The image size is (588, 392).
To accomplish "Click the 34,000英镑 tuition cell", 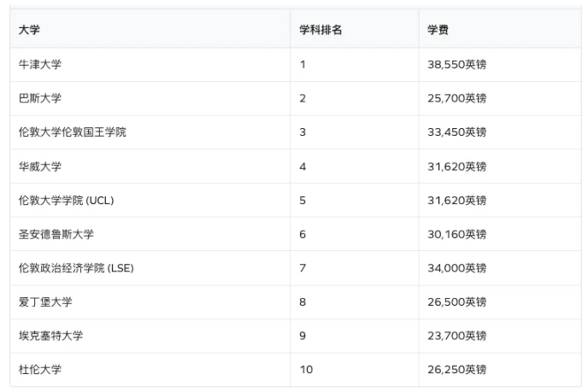I will click(x=457, y=268).
